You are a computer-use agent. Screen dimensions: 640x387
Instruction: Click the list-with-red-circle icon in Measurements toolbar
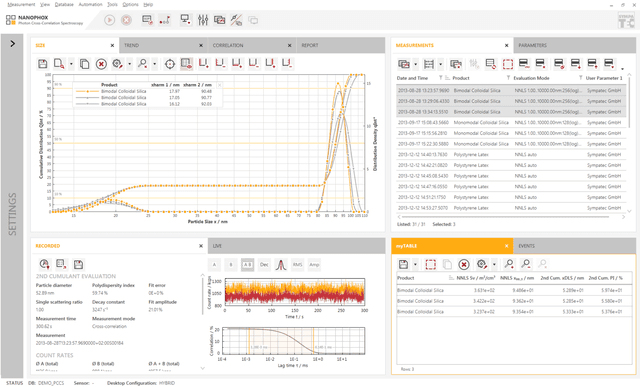[x=491, y=64]
